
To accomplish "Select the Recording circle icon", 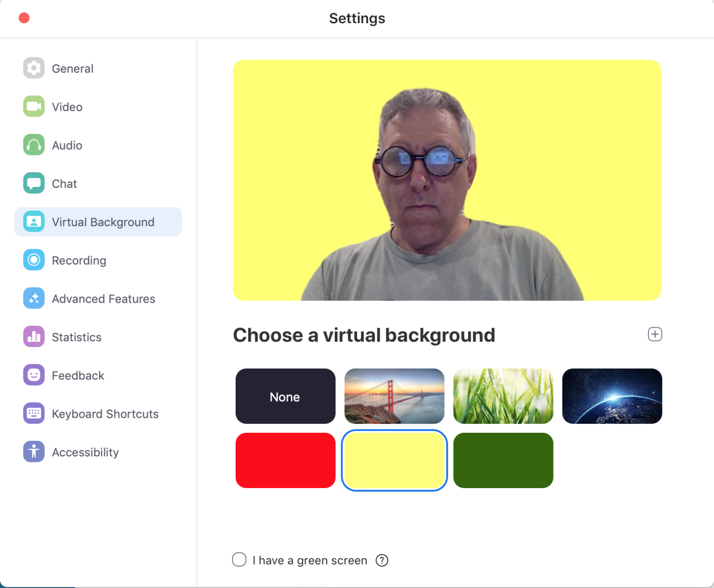I will click(34, 260).
